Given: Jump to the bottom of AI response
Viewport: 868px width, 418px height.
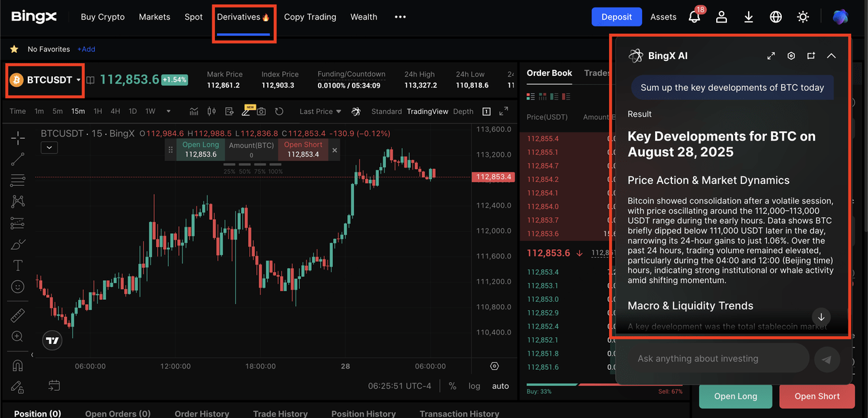Looking at the screenshot, I should 821,317.
